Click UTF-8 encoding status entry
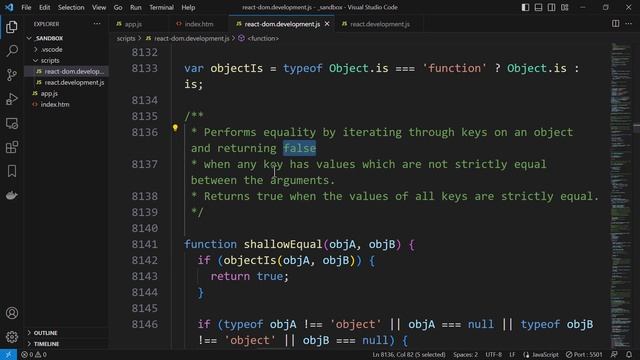Image resolution: width=640 pixels, height=360 pixels. pyautogui.click(x=493, y=355)
